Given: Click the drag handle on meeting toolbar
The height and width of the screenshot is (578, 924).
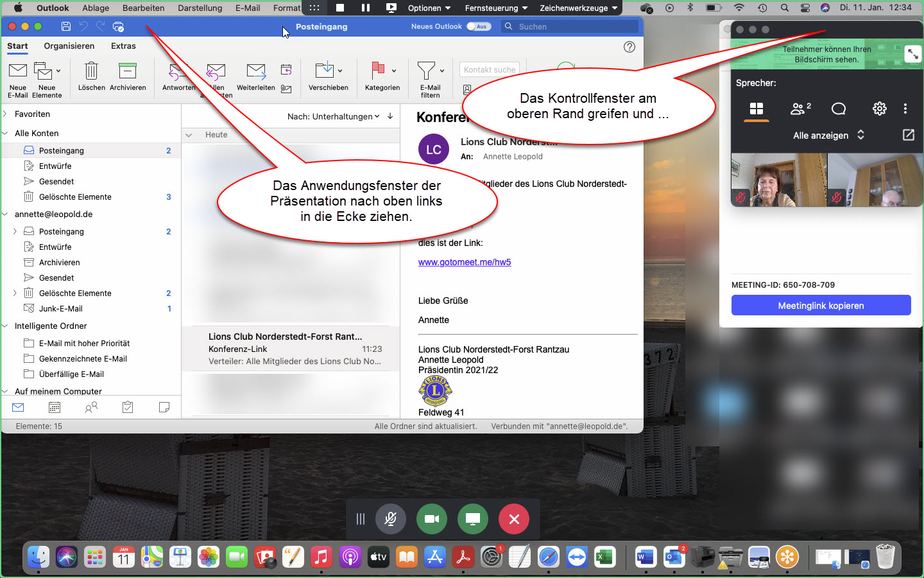Looking at the screenshot, I should tap(361, 519).
